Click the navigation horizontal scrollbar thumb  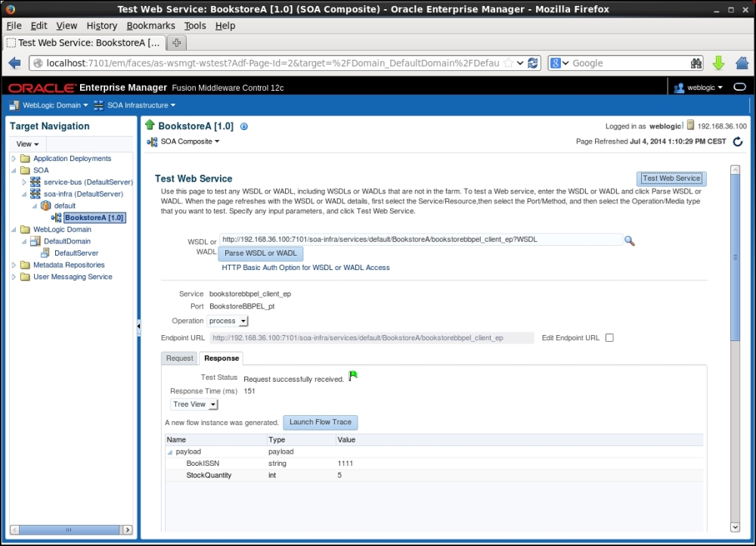point(69,529)
